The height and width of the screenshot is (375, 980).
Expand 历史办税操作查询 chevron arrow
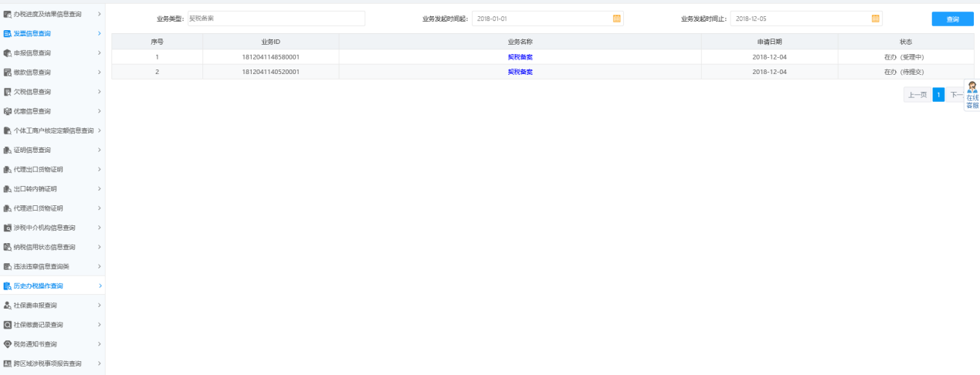pos(99,286)
